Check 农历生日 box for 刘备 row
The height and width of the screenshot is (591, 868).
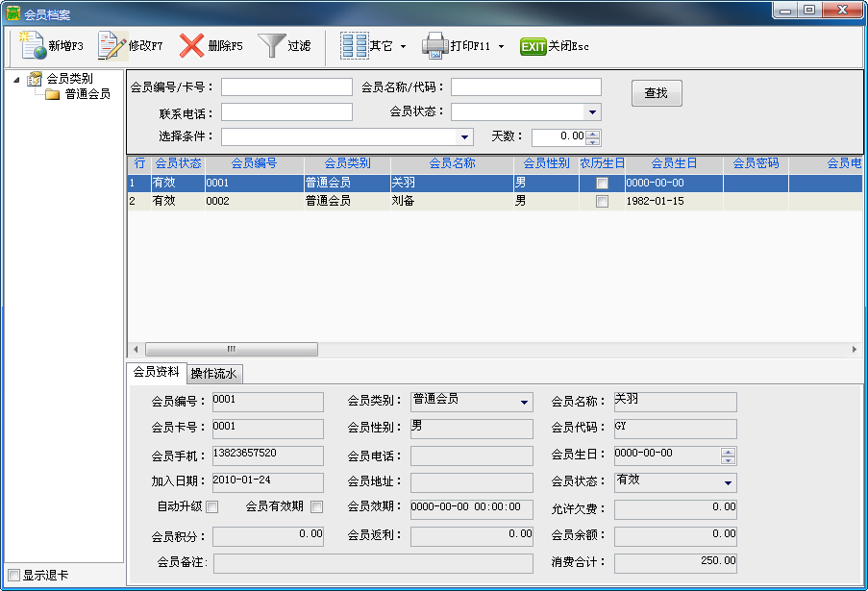pos(602,202)
